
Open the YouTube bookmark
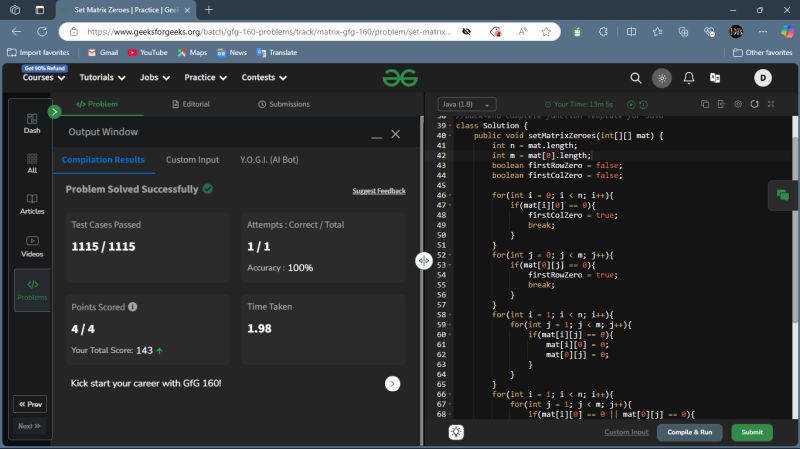click(x=147, y=53)
